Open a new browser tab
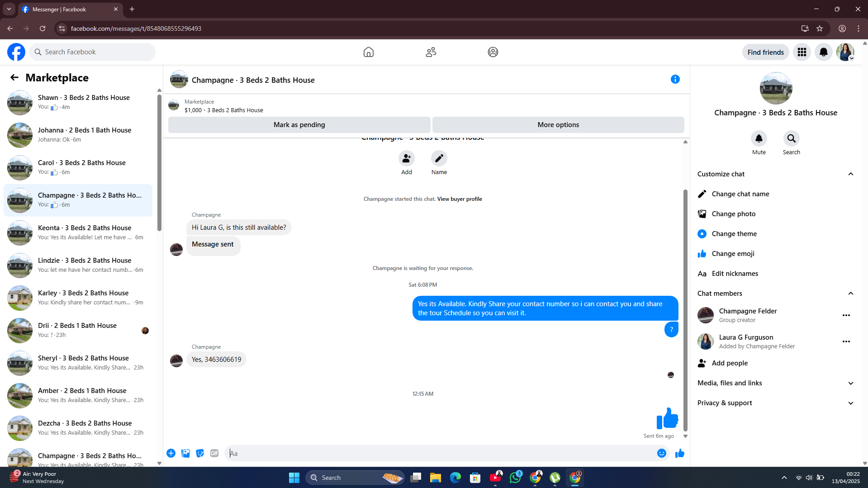 pyautogui.click(x=132, y=9)
